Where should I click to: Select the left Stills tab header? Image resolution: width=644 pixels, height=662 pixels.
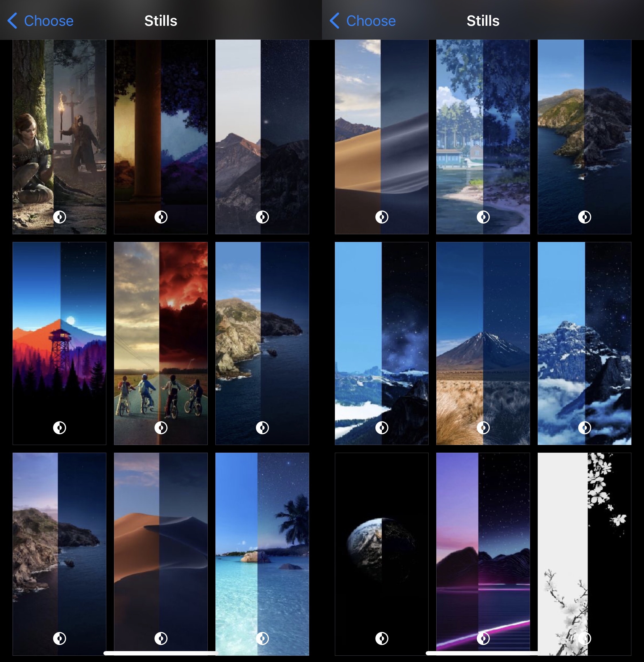[160, 20]
